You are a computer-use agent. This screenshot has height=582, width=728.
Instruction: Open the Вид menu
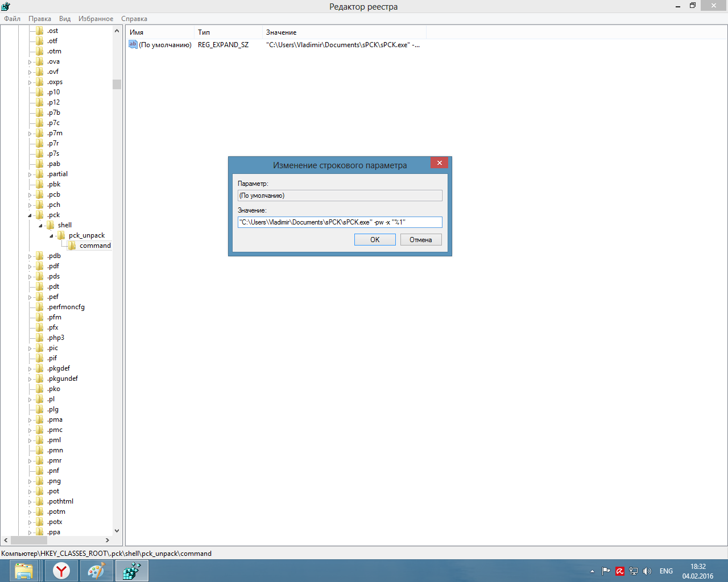tap(65, 19)
